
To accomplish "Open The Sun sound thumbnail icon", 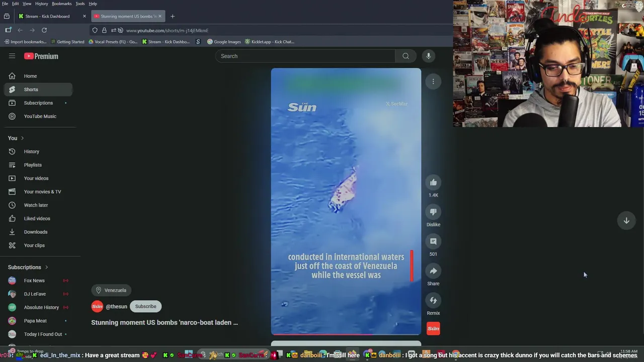I will point(433,328).
